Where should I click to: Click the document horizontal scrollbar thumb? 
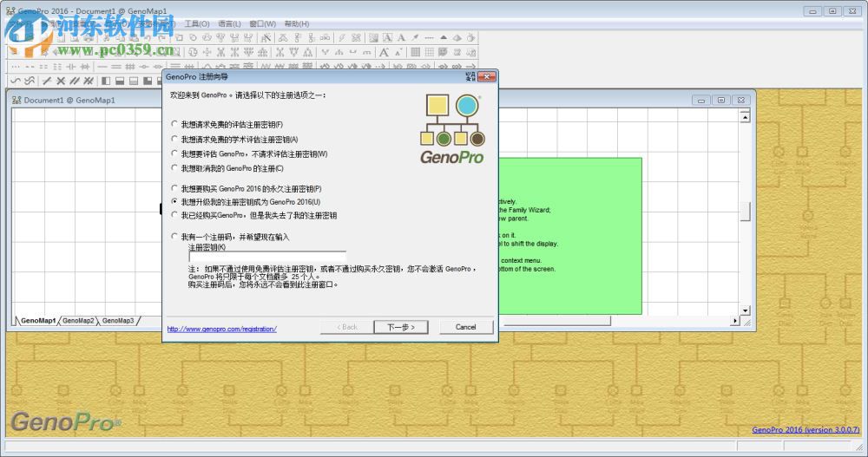click(x=556, y=320)
